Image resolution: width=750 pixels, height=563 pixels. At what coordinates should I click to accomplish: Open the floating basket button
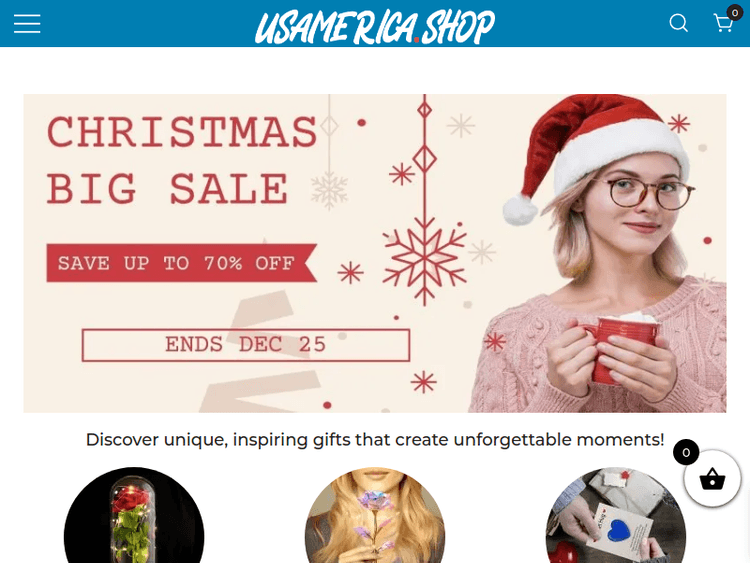[712, 478]
